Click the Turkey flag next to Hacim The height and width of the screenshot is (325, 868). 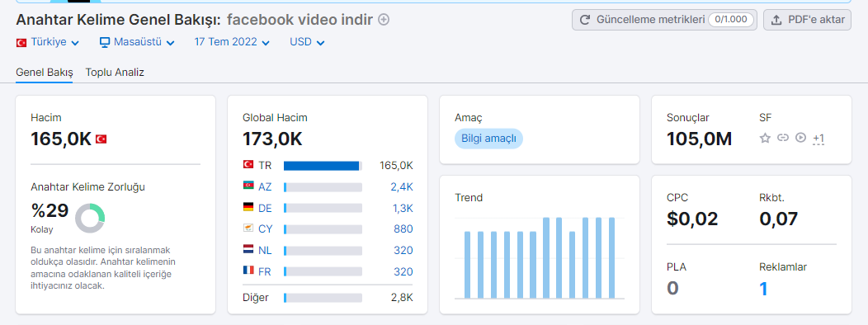[x=101, y=139]
